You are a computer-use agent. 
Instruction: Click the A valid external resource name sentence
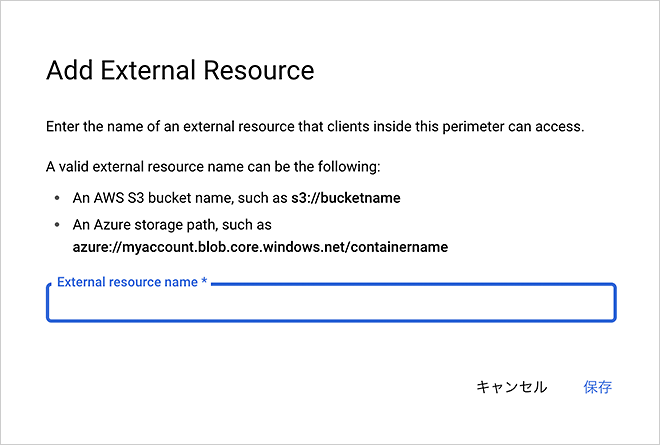click(x=213, y=167)
